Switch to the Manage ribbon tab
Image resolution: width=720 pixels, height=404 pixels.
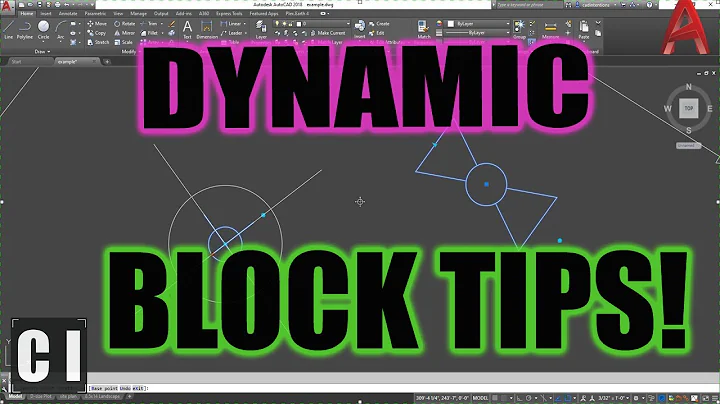(138, 14)
